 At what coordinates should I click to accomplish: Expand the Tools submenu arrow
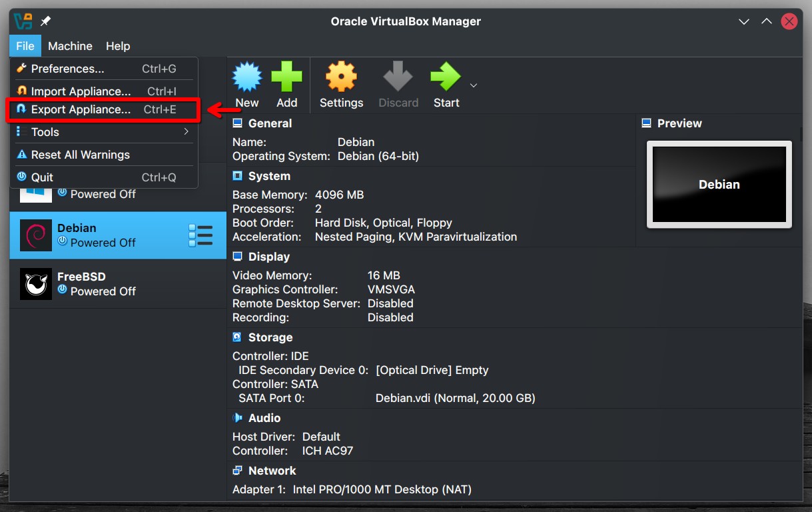pyautogui.click(x=187, y=132)
